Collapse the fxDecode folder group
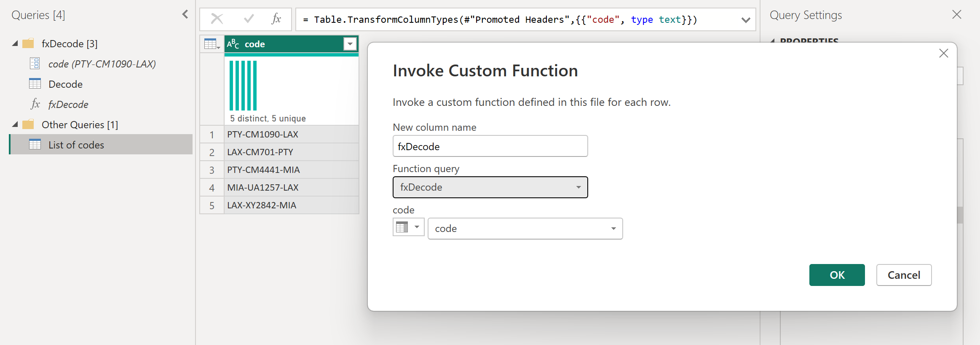 pyautogui.click(x=15, y=43)
